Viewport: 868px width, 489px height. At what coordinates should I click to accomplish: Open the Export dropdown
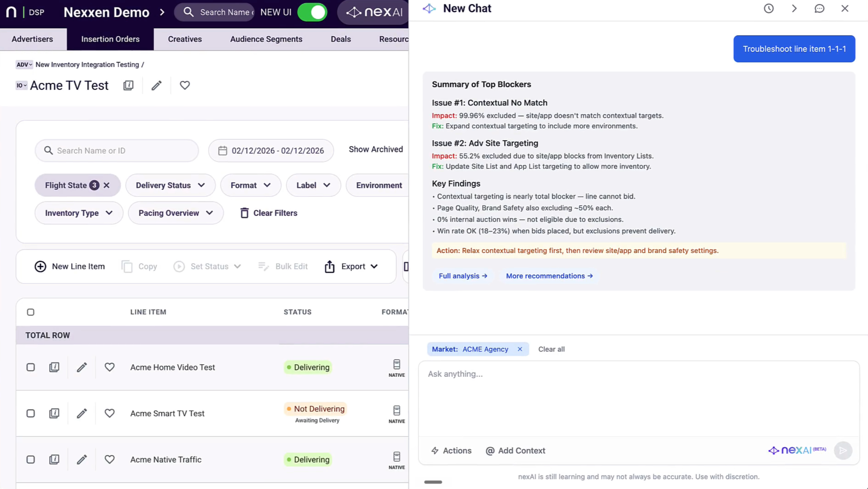coord(351,266)
